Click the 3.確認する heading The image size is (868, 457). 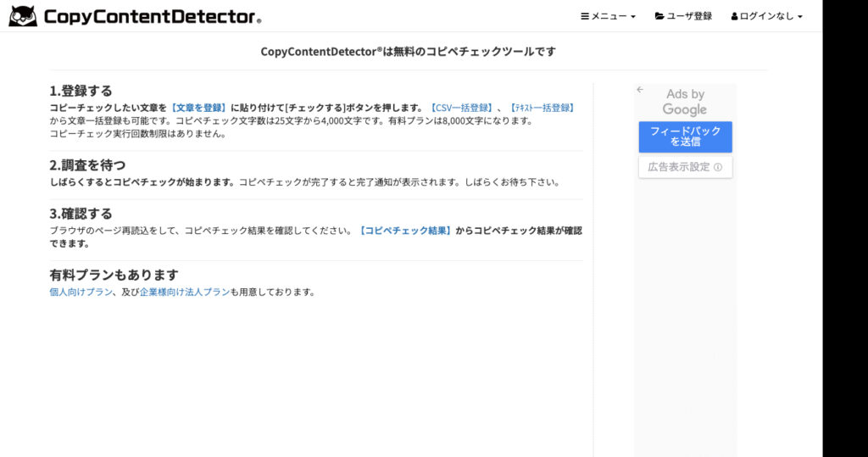click(81, 214)
